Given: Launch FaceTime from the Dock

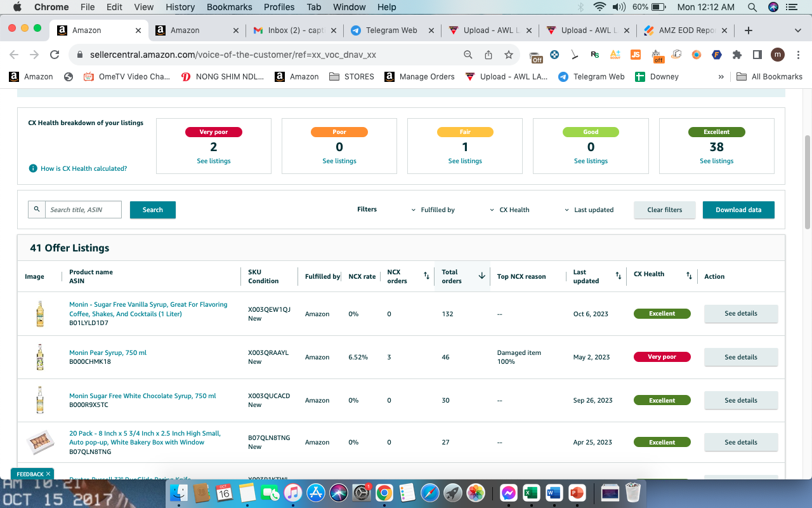Looking at the screenshot, I should tap(270, 492).
